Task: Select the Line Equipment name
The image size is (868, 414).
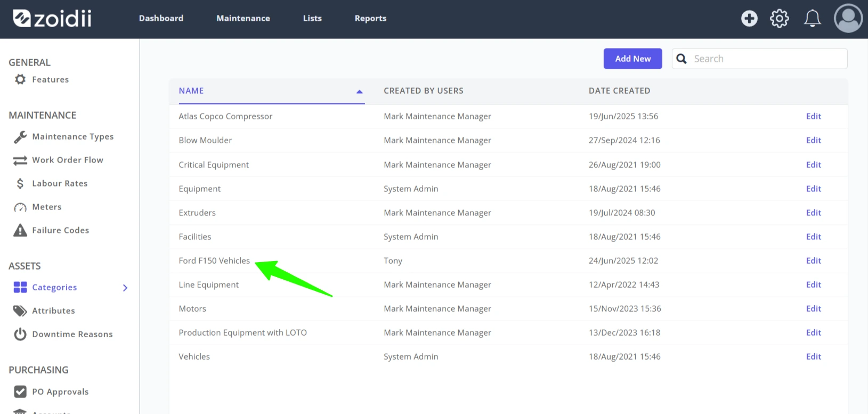Action: [208, 285]
